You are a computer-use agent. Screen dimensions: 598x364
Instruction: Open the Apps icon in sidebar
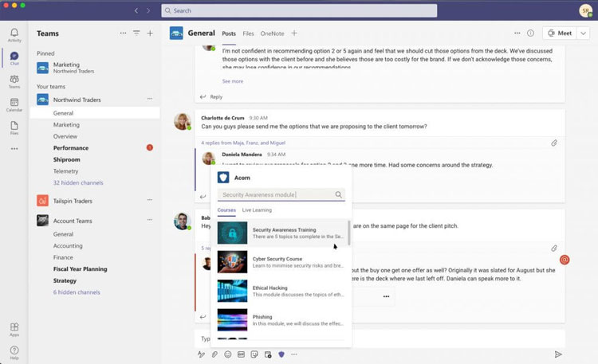[x=14, y=327]
